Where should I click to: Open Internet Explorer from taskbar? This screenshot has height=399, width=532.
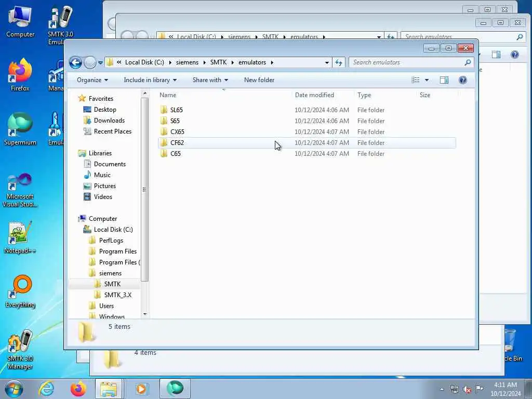tap(46, 389)
